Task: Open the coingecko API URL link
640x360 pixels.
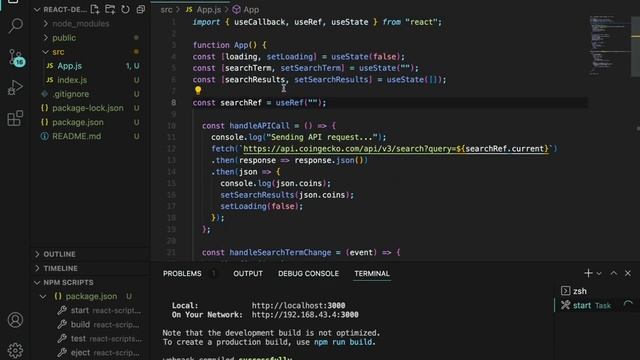Action: coord(396,149)
